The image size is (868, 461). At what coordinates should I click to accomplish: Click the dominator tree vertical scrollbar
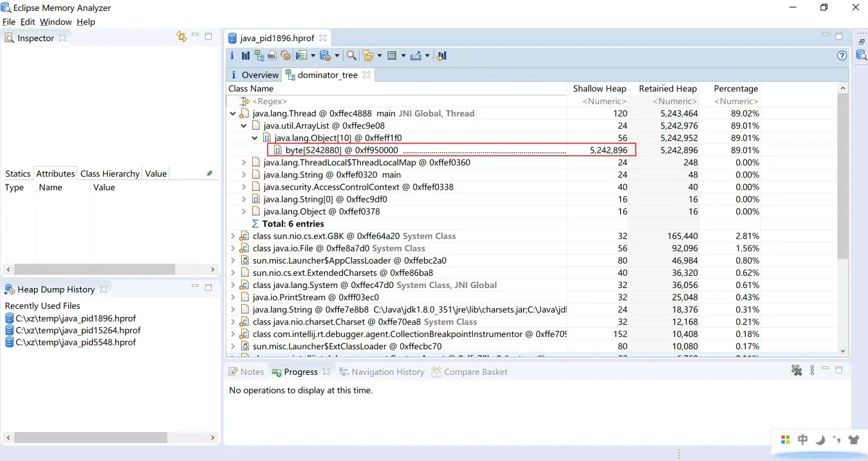[843, 176]
